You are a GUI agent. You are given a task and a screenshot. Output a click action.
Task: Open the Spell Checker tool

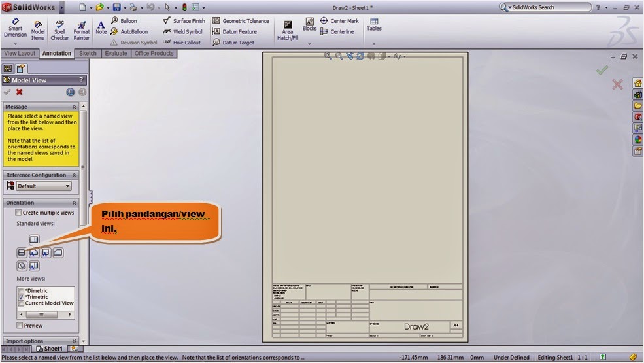[x=59, y=28]
